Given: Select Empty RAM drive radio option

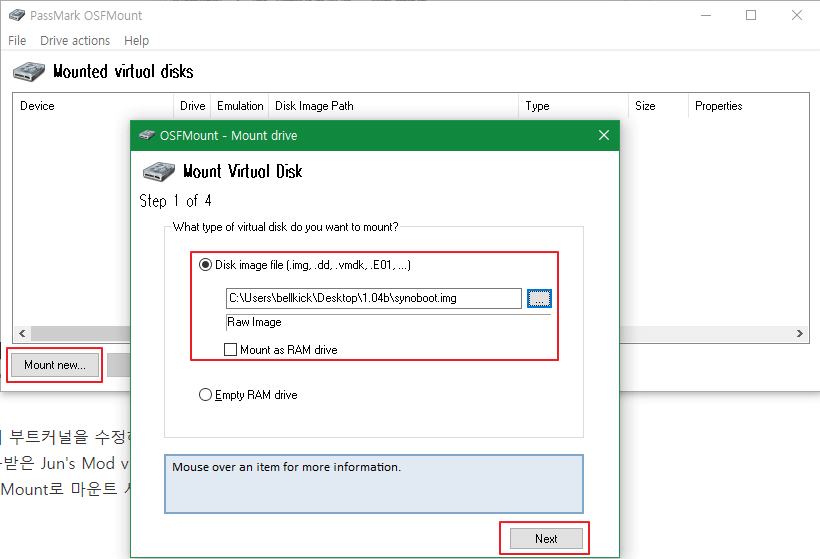Looking at the screenshot, I should coord(206,394).
